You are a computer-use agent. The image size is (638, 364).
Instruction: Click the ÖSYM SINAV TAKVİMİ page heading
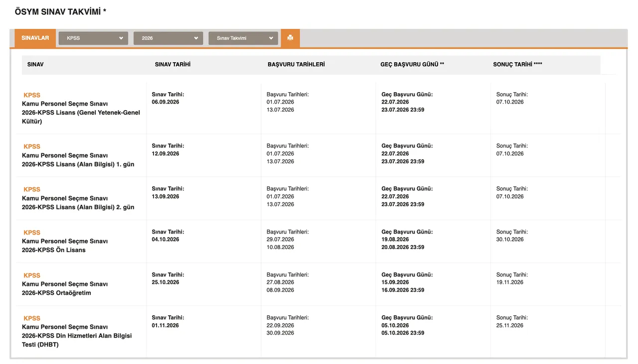click(60, 11)
